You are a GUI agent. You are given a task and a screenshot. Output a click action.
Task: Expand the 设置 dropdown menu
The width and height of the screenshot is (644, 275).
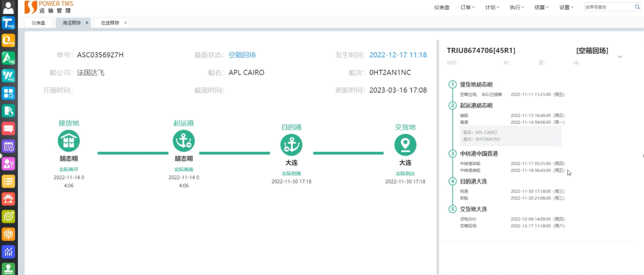coord(566,7)
